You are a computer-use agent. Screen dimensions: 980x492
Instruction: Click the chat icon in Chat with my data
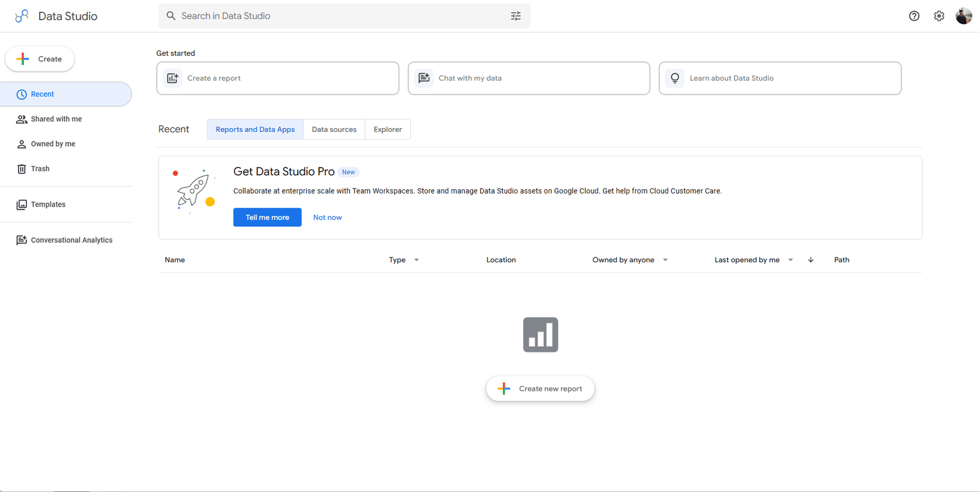coord(424,78)
